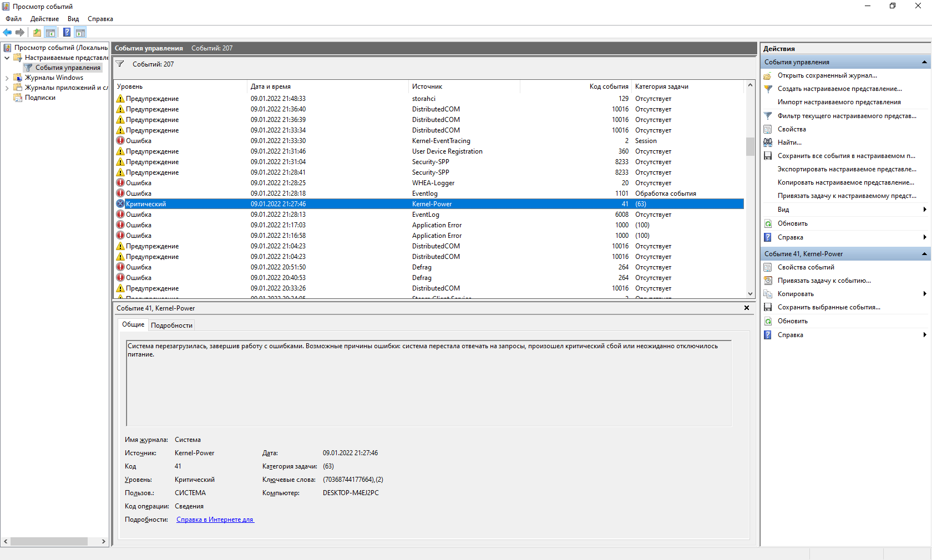Click the Открыть сохраненный журнал folder icon
The height and width of the screenshot is (560, 932).
click(x=768, y=75)
